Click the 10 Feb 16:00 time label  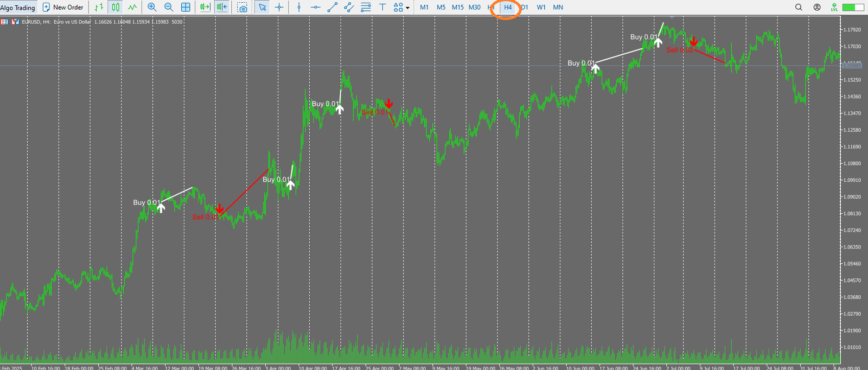tap(46, 368)
